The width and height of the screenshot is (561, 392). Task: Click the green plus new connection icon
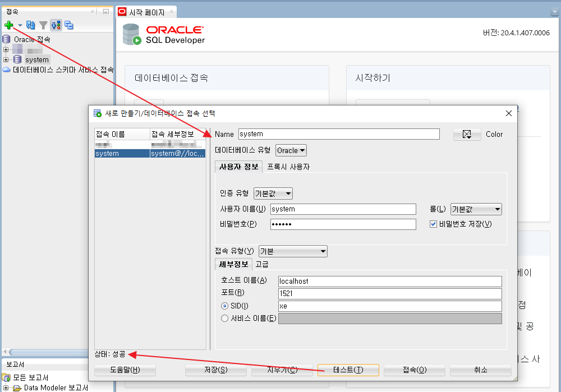(9, 25)
